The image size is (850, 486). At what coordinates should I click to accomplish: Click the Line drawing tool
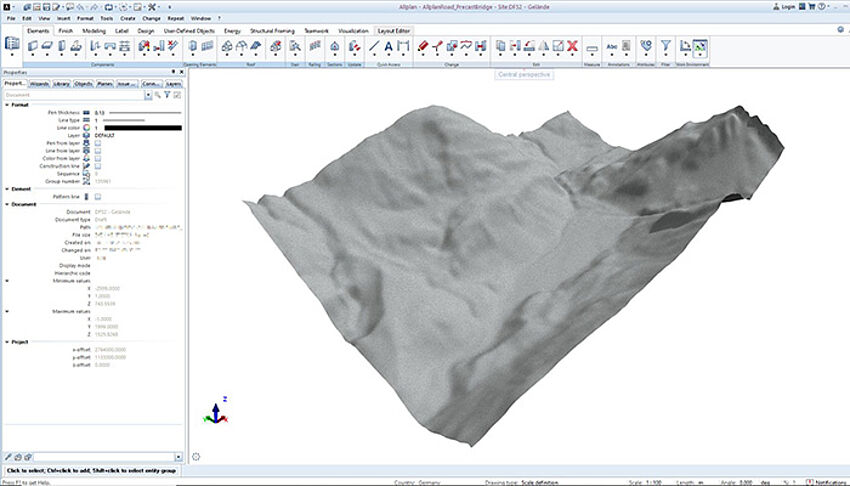[x=374, y=46]
